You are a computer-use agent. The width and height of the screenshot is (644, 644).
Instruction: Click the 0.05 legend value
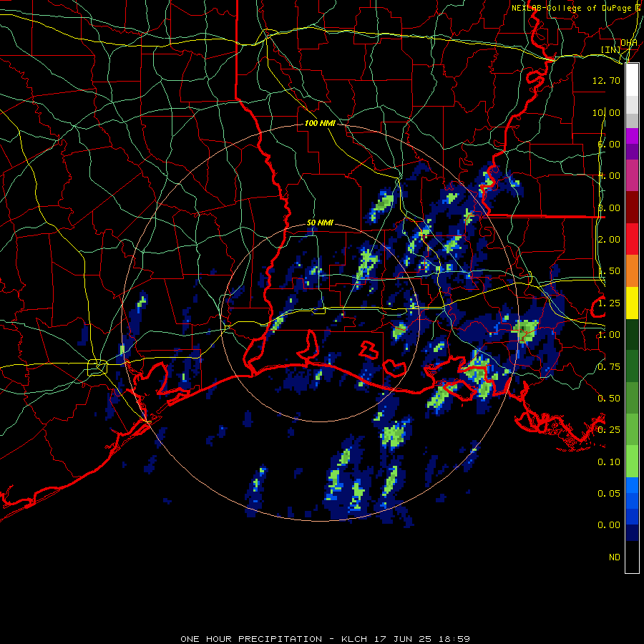[x=609, y=494]
